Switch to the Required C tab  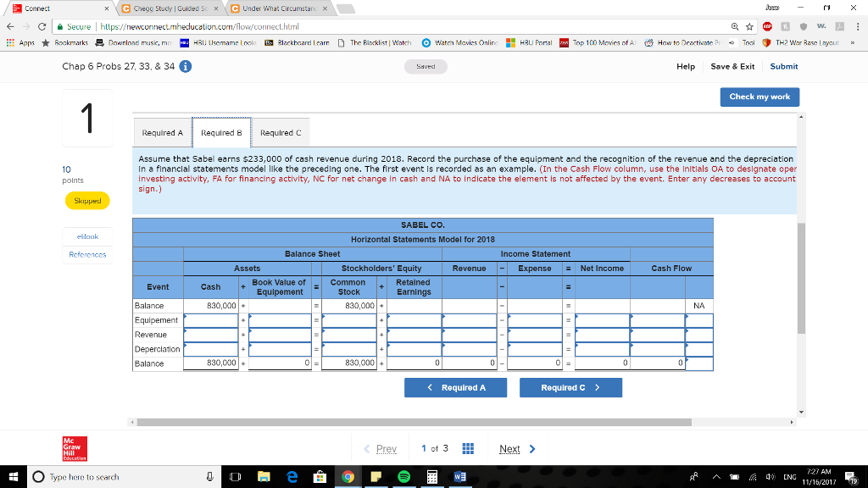click(280, 132)
